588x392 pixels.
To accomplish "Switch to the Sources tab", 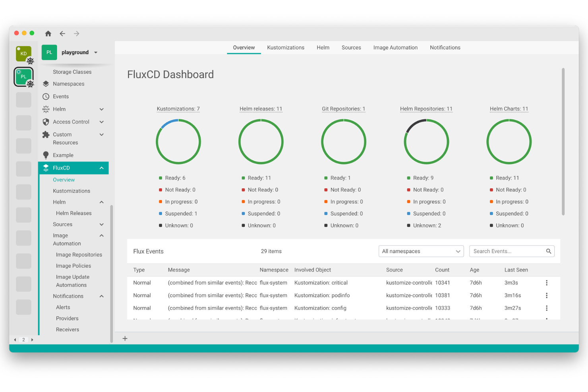I will coord(351,48).
